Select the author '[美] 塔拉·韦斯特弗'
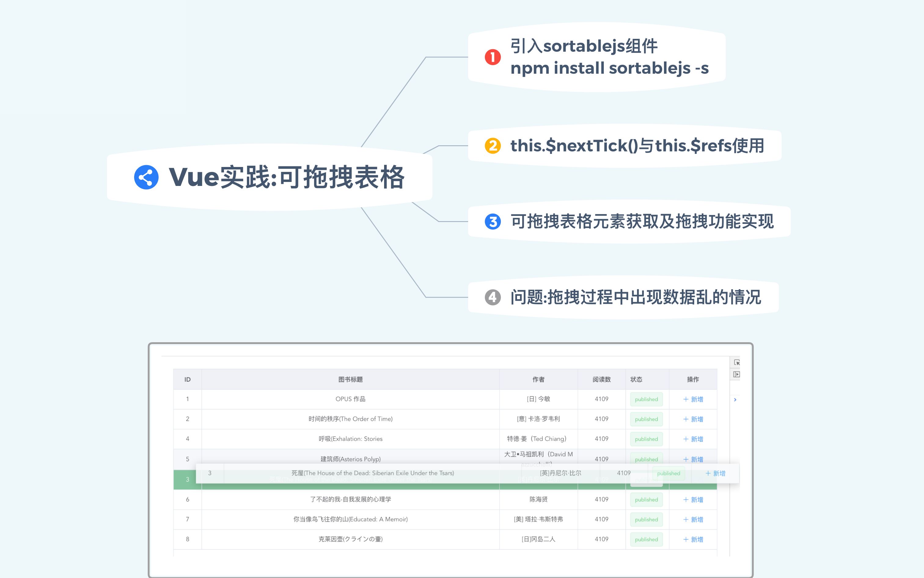The image size is (924, 578). [x=538, y=519]
